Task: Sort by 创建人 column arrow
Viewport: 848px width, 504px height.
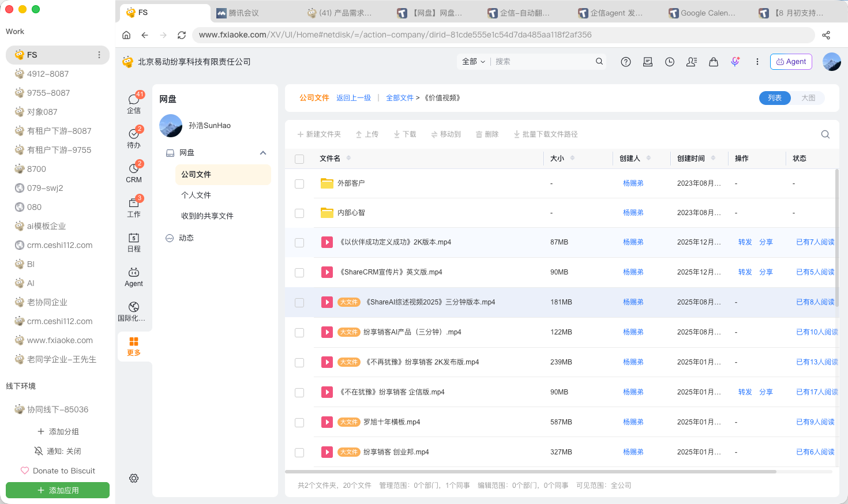Action: (648, 158)
